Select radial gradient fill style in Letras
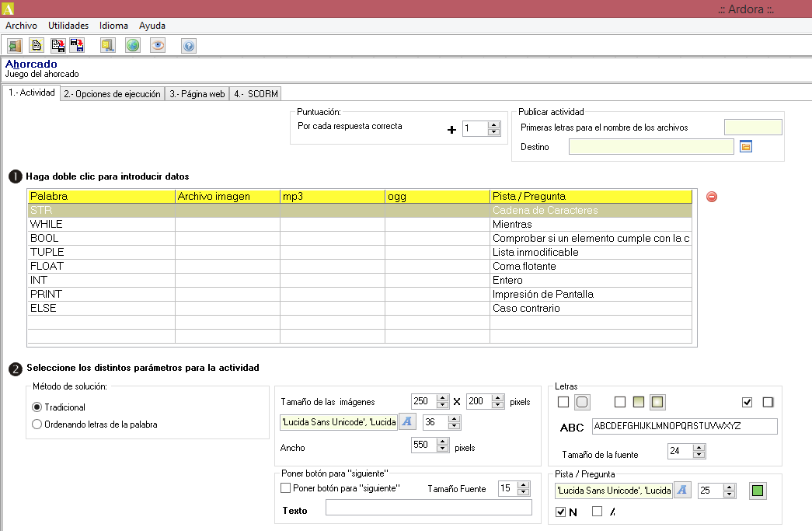The image size is (812, 531). [x=657, y=402]
